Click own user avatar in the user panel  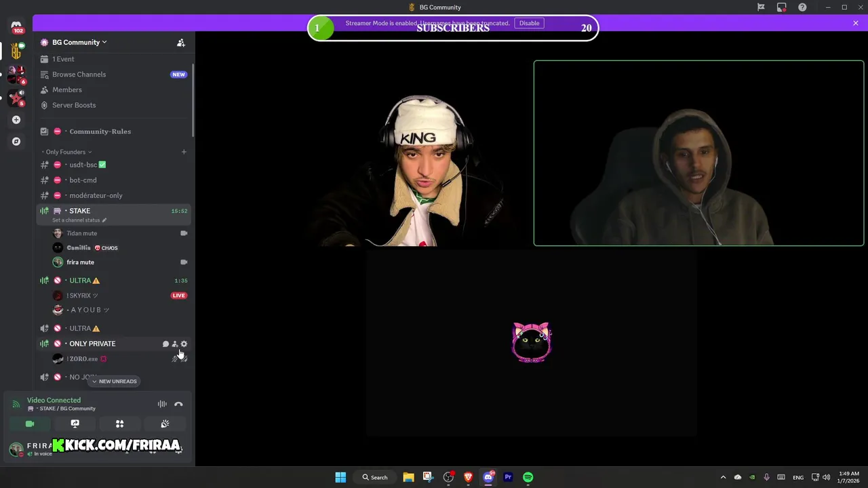click(x=16, y=449)
